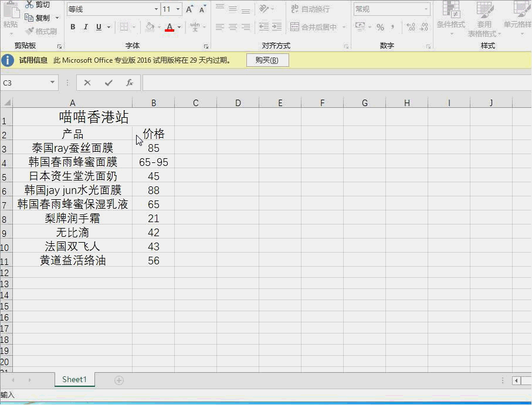The width and height of the screenshot is (532, 405).
Task: Increase the indent
Action: click(277, 27)
